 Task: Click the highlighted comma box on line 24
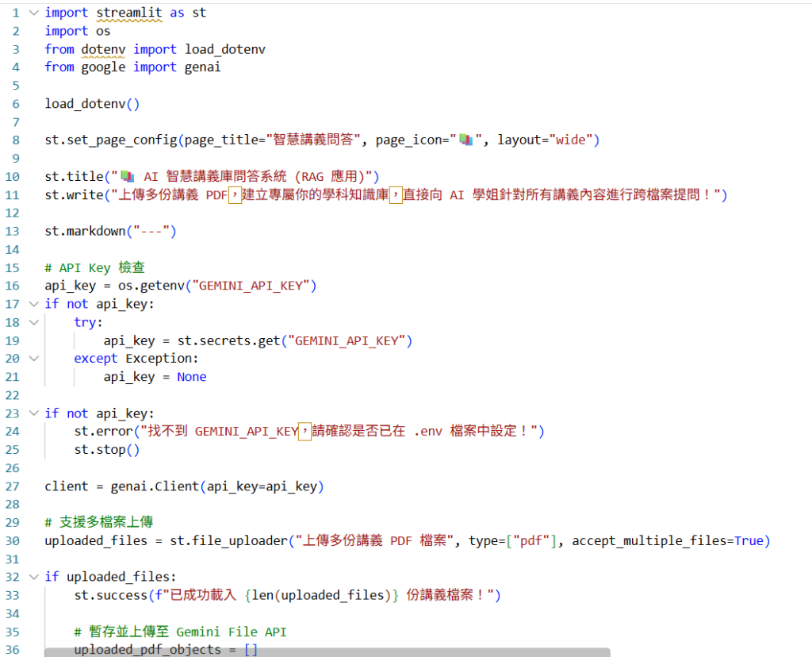pyautogui.click(x=305, y=431)
